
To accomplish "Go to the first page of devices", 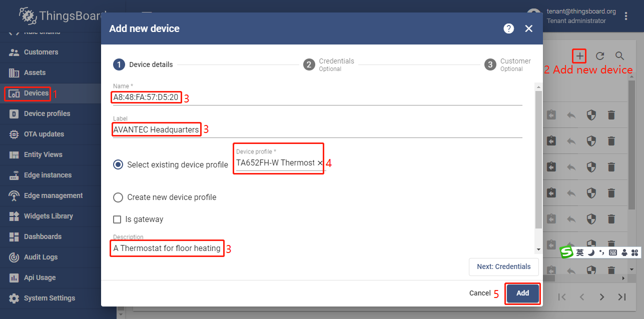I will [562, 297].
